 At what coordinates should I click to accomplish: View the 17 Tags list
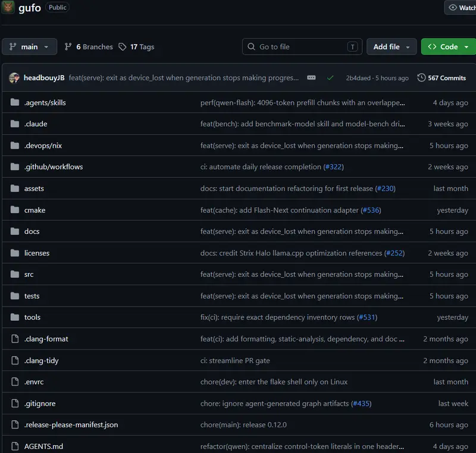(137, 47)
